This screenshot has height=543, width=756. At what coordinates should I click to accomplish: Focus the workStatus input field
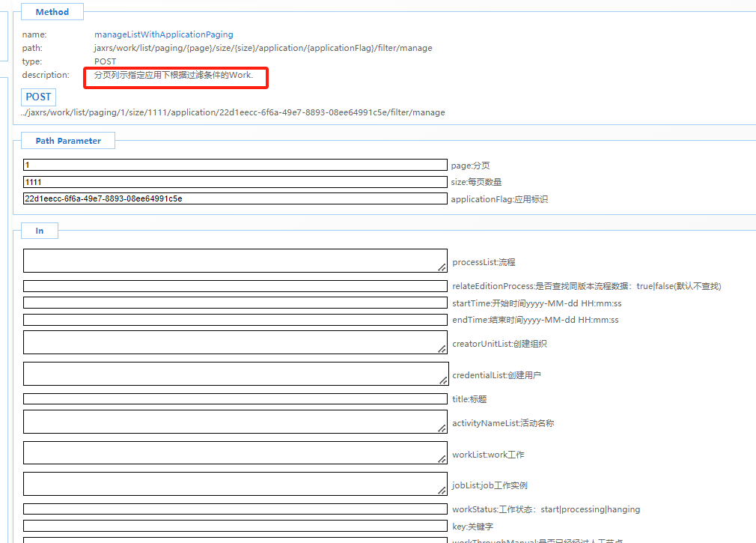[235, 509]
